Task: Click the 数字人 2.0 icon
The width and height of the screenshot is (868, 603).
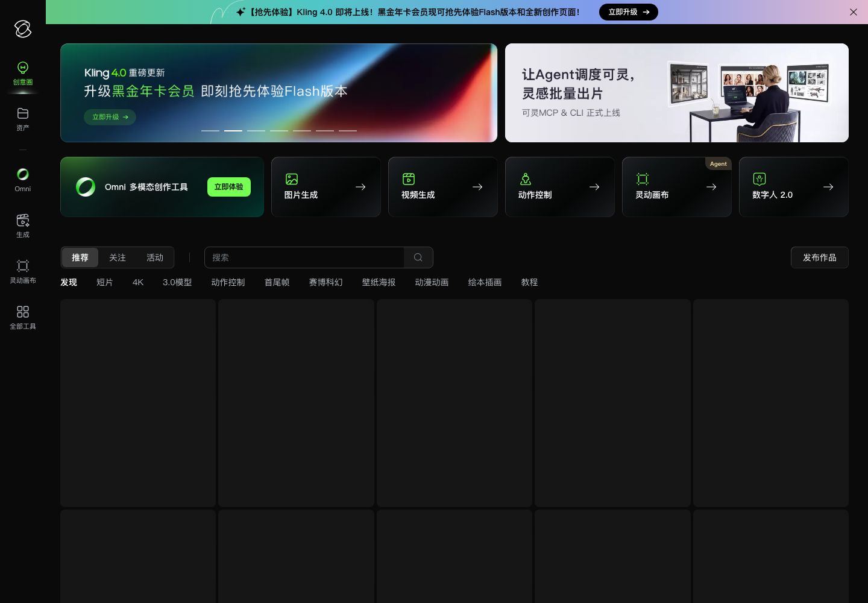Action: pos(759,179)
